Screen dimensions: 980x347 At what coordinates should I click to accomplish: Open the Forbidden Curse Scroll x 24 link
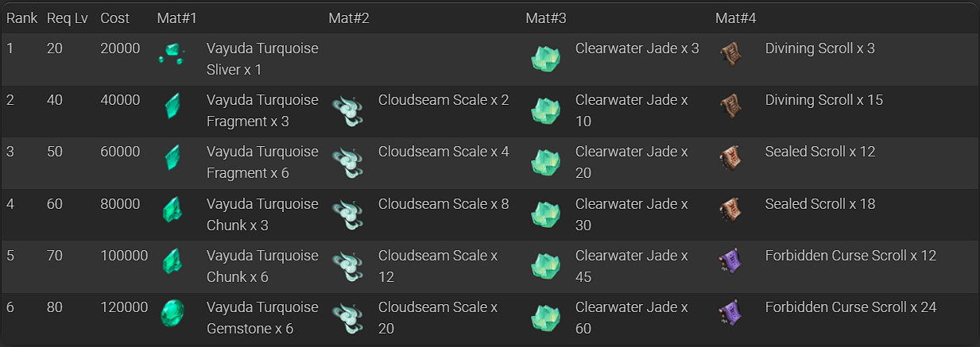point(850,307)
